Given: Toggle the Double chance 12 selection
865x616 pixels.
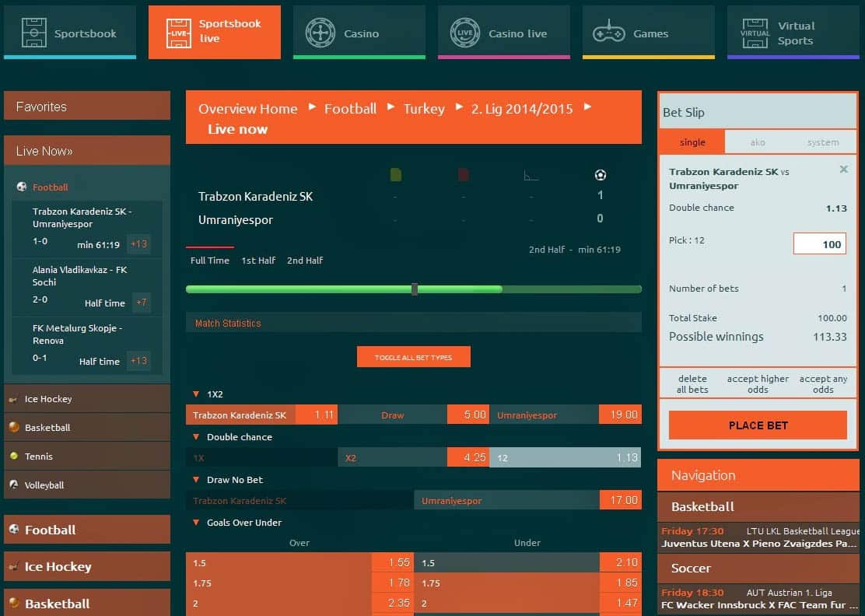Looking at the screenshot, I should point(566,458).
